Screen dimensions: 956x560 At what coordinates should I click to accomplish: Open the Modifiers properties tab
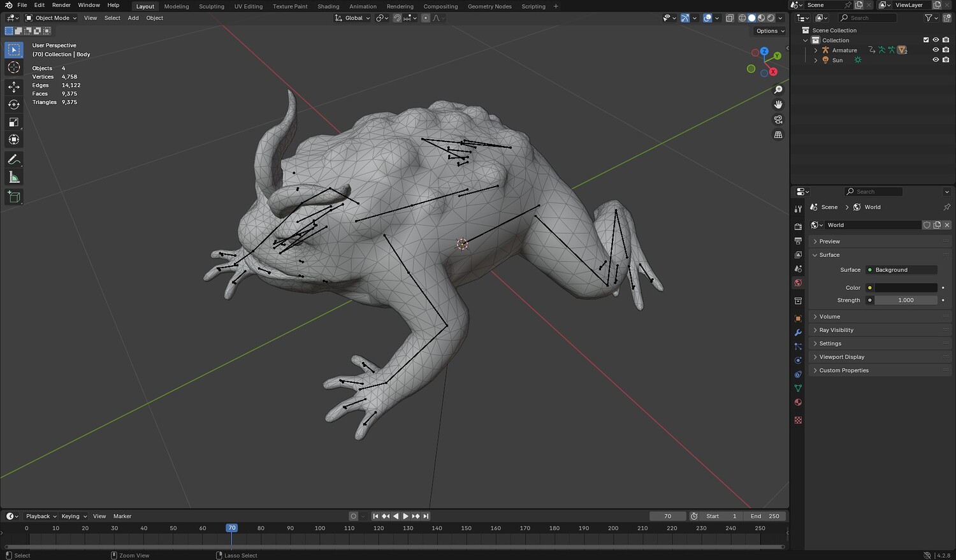tap(798, 333)
